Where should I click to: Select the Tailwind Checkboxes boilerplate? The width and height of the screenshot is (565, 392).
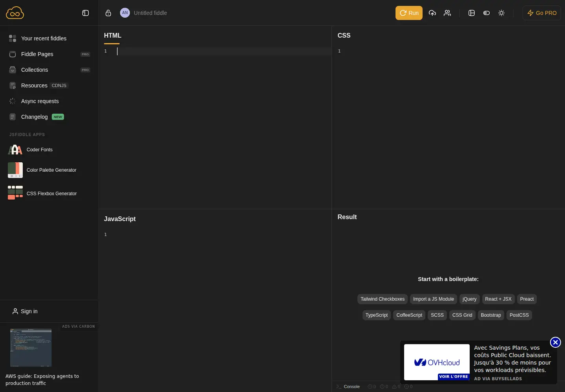[x=383, y=299]
